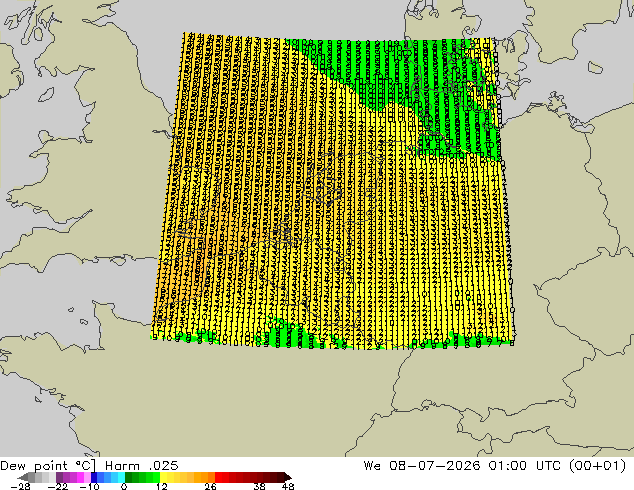Click the left arrow end of color scale
634x490 pixels.
(23, 477)
